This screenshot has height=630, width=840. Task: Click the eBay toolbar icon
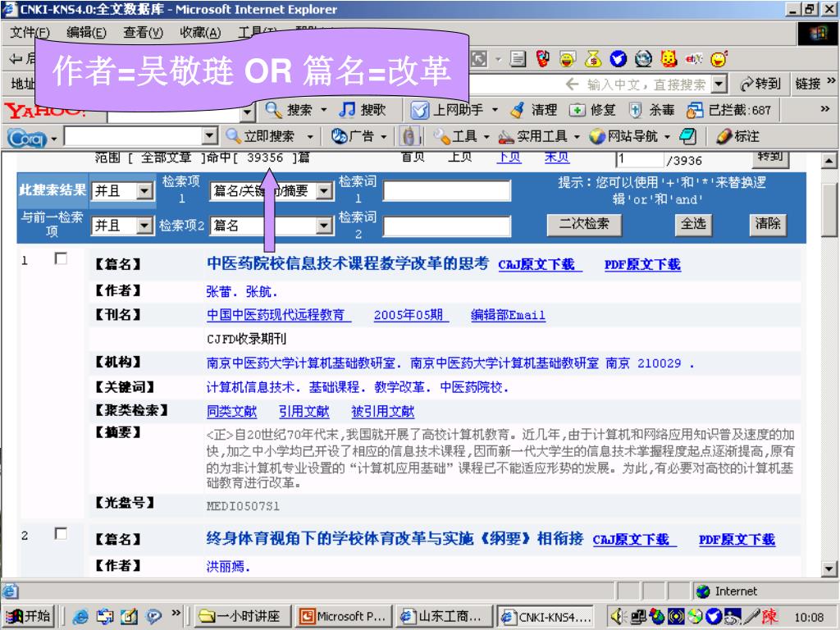[x=694, y=58]
